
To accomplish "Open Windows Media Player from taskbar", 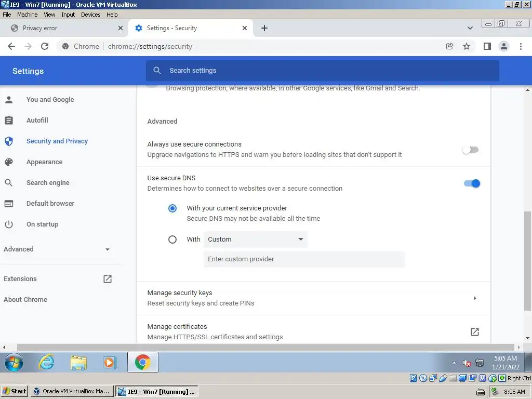I will tap(110, 362).
